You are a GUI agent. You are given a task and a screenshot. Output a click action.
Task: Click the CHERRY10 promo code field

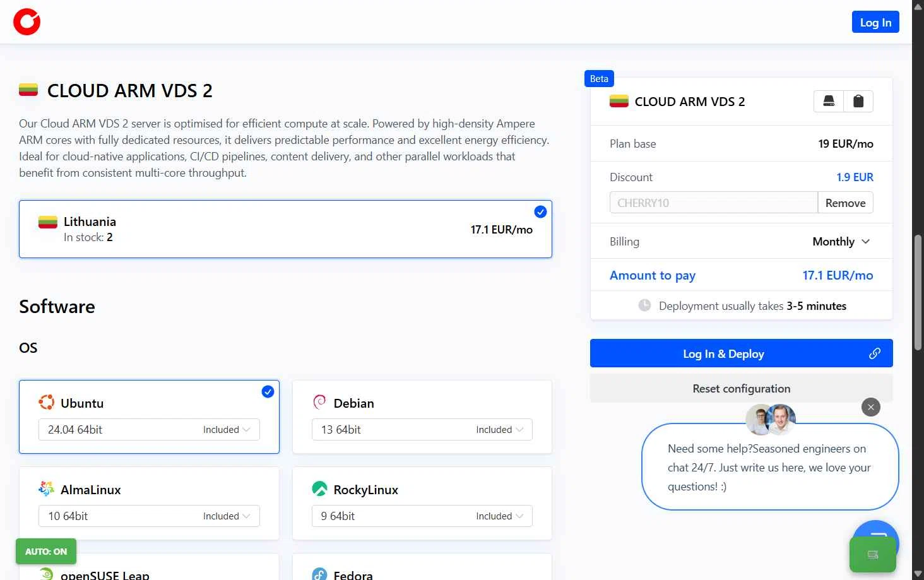pos(714,203)
